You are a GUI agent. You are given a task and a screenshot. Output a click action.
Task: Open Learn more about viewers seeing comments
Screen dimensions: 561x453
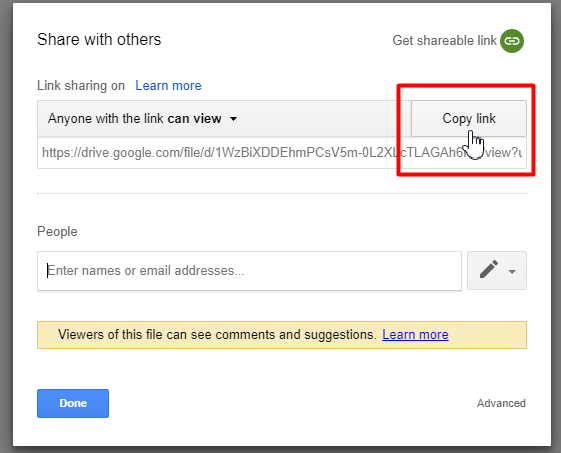click(x=415, y=335)
